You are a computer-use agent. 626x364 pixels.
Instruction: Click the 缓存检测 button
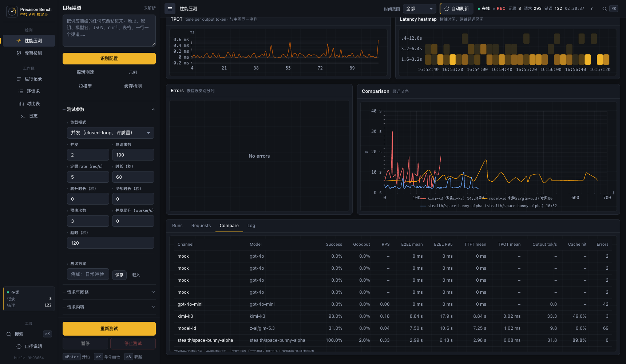[133, 86]
